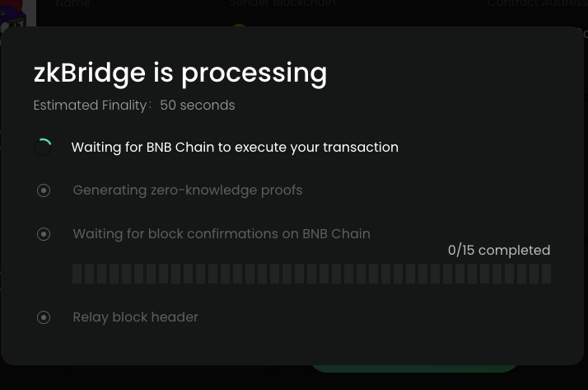Click the 50 seconds finality value
The height and width of the screenshot is (390, 588).
pos(198,106)
